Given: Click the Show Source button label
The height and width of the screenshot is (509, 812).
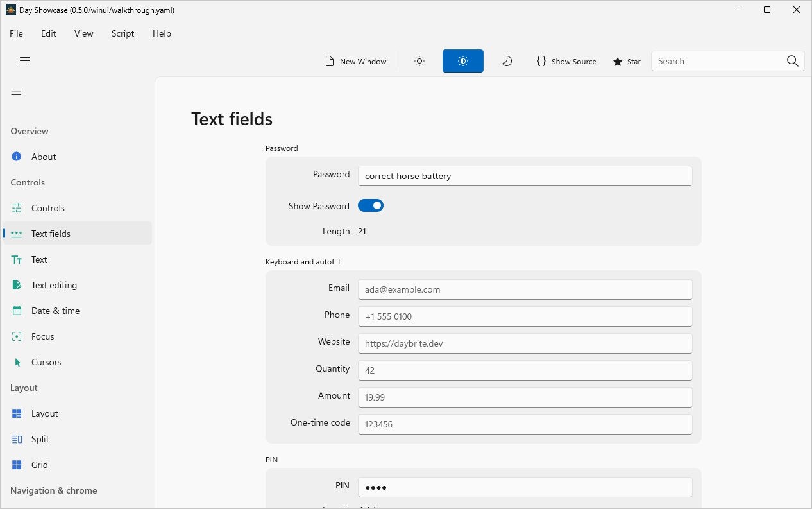Looking at the screenshot, I should [x=574, y=62].
